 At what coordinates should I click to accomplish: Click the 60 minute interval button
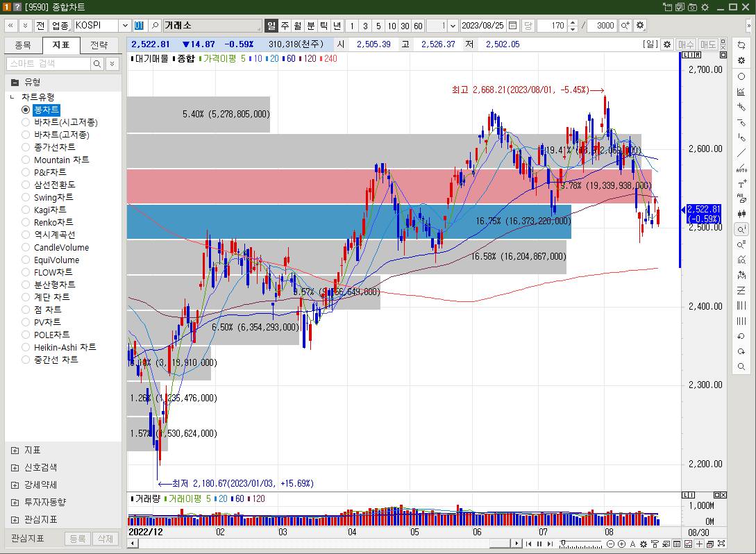[x=418, y=26]
